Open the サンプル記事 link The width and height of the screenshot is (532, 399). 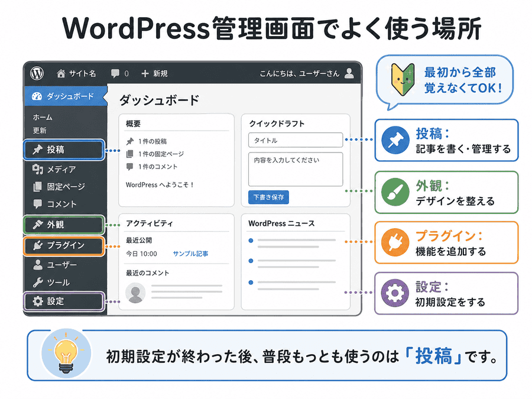click(190, 254)
